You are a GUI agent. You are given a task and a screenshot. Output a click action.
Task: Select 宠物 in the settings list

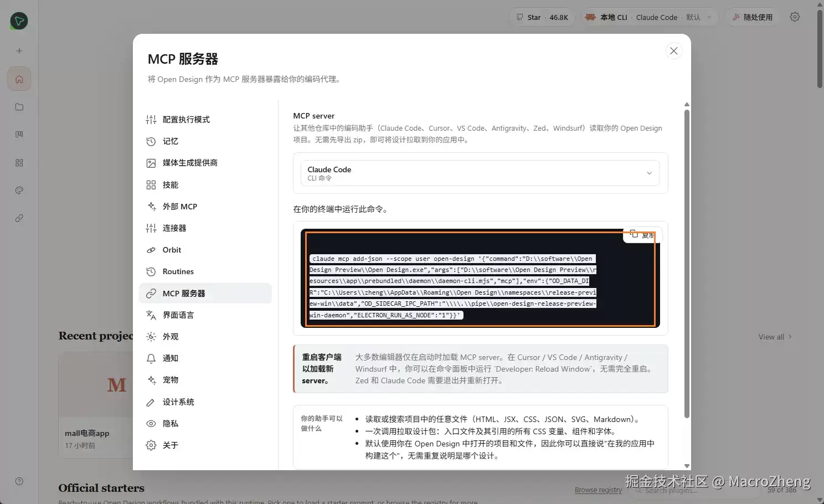click(x=205, y=380)
